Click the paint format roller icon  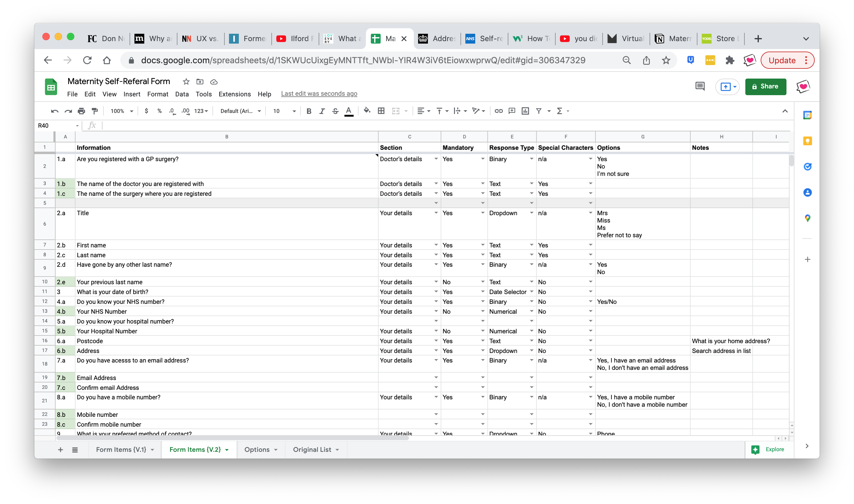(95, 111)
